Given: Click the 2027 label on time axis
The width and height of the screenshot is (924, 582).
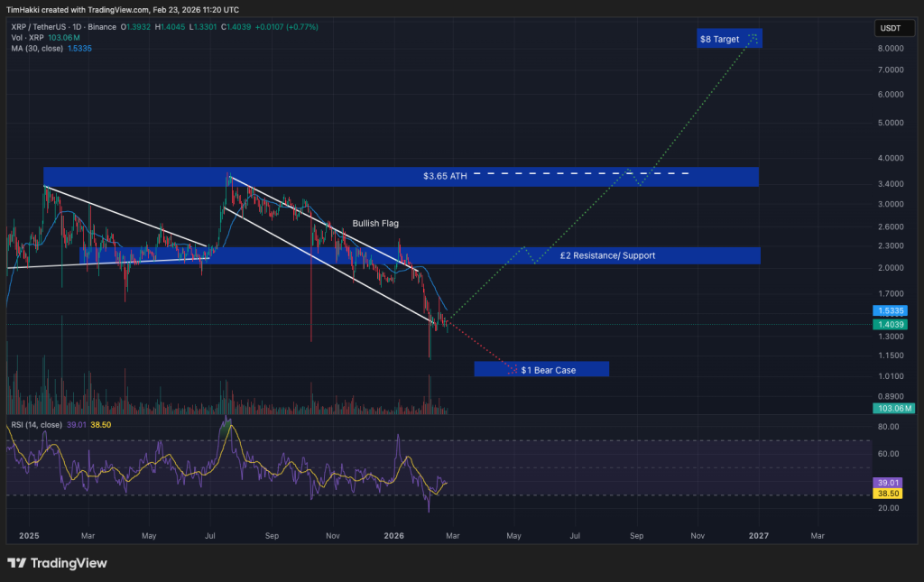Looking at the screenshot, I should [758, 535].
